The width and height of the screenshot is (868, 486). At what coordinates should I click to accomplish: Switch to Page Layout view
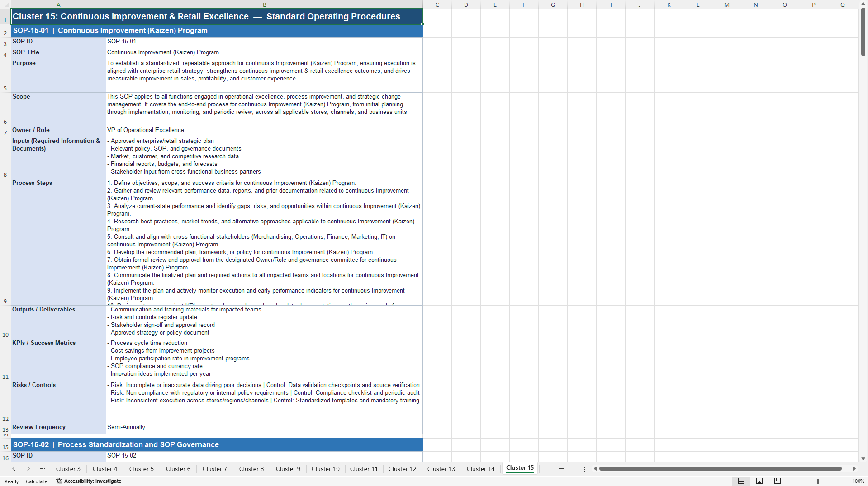(x=759, y=481)
